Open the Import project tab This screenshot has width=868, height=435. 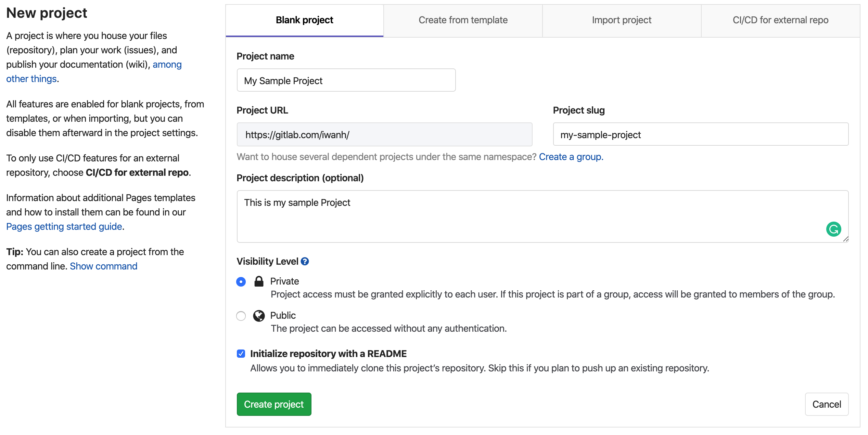point(622,20)
